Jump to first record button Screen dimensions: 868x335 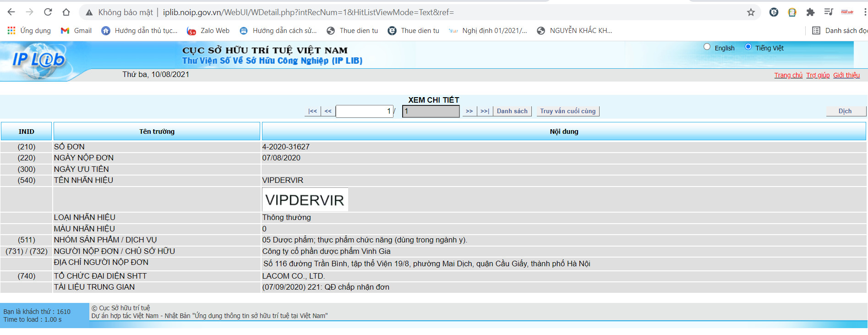point(312,111)
